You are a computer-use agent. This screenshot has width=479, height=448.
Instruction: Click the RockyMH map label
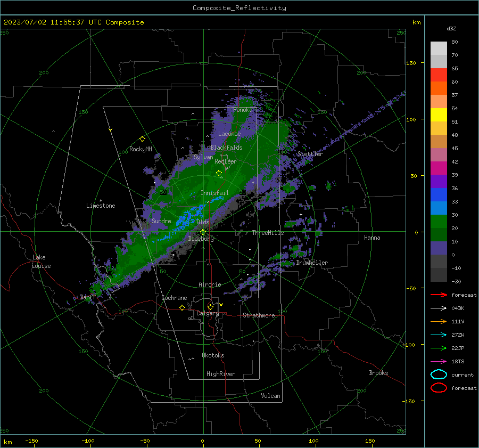click(141, 149)
